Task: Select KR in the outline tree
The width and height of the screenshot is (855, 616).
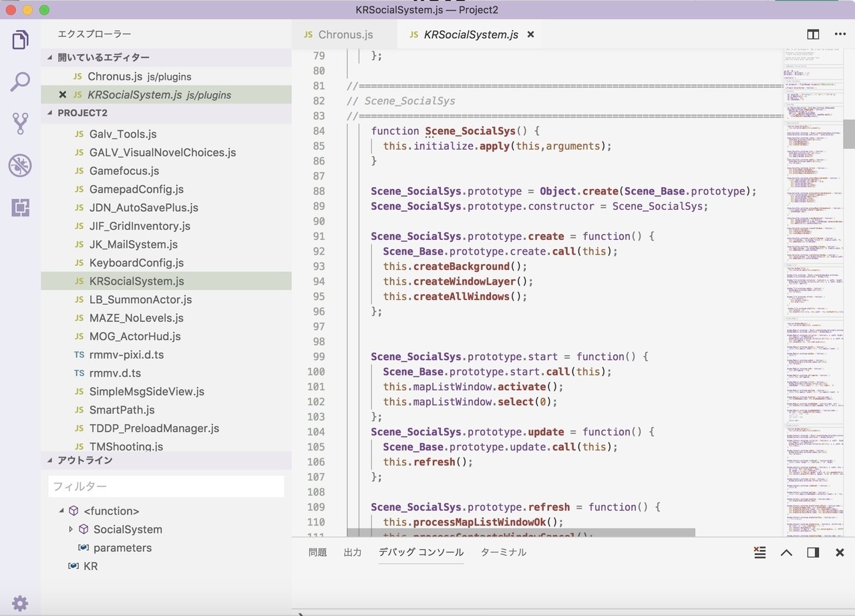Action: pyautogui.click(x=90, y=566)
